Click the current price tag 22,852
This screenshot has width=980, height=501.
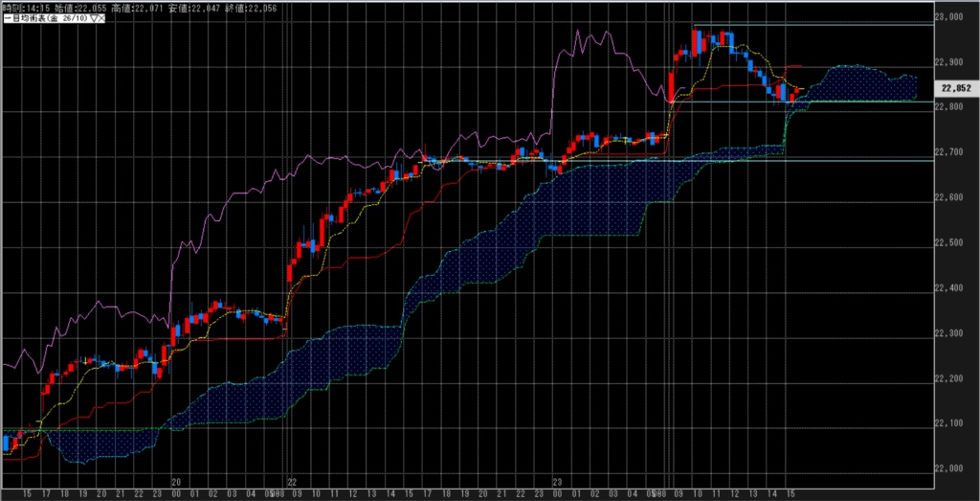click(957, 87)
